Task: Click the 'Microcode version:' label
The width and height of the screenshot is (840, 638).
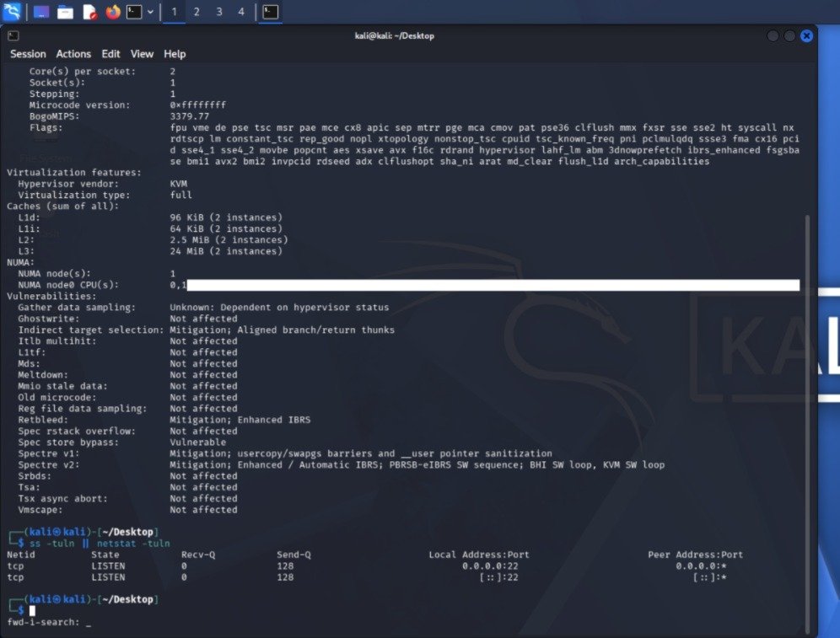Action: 79,105
